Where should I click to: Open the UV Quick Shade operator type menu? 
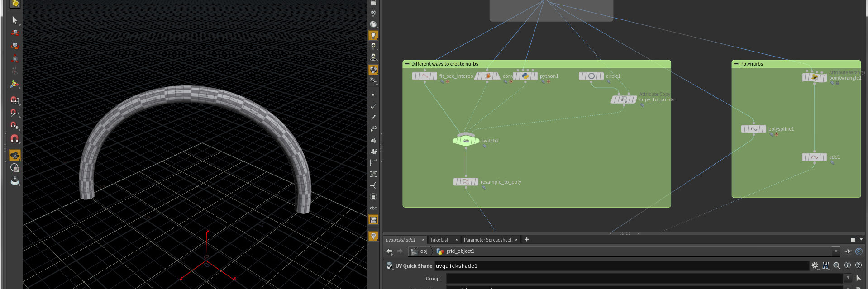tap(390, 266)
